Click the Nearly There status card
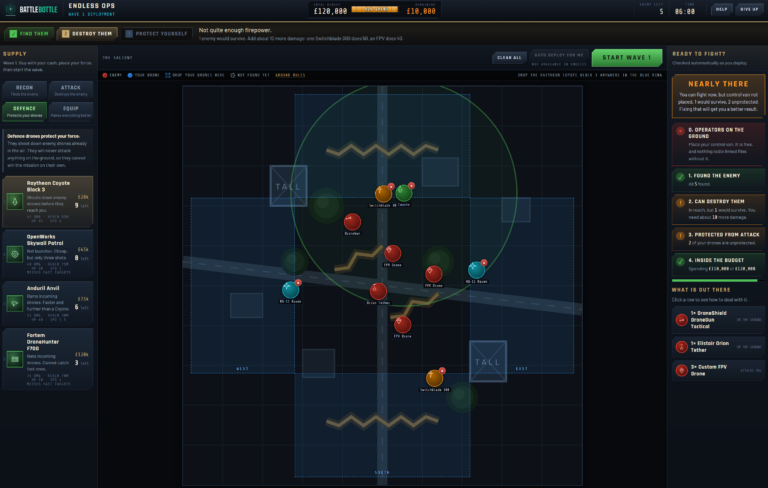This screenshot has width=768, height=488. pos(718,96)
